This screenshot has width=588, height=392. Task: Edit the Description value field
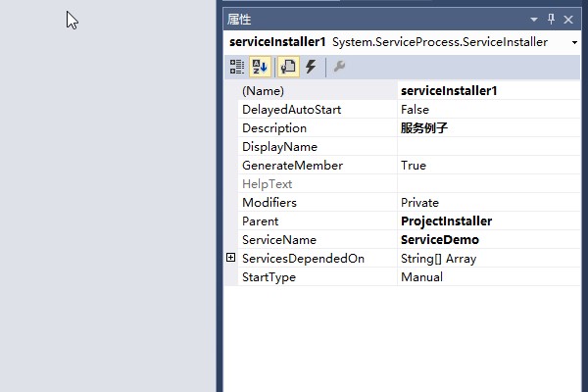click(x=488, y=128)
